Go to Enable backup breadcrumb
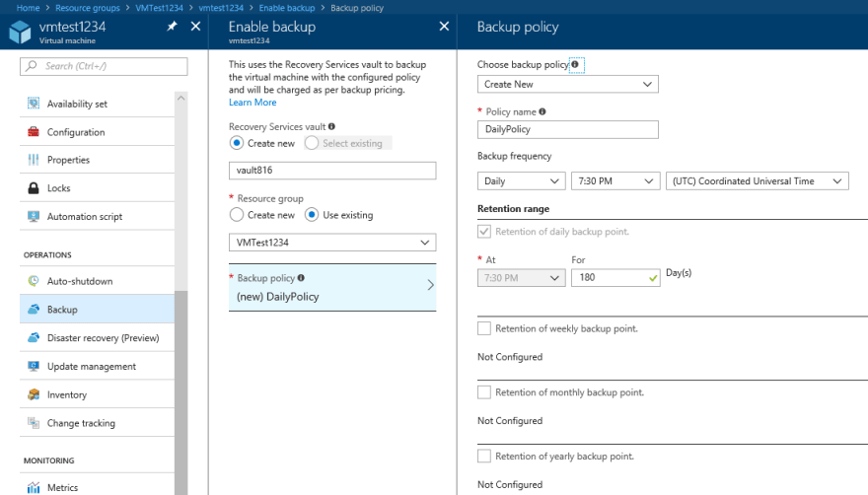Image resolution: width=868 pixels, height=495 pixels. pos(287,8)
